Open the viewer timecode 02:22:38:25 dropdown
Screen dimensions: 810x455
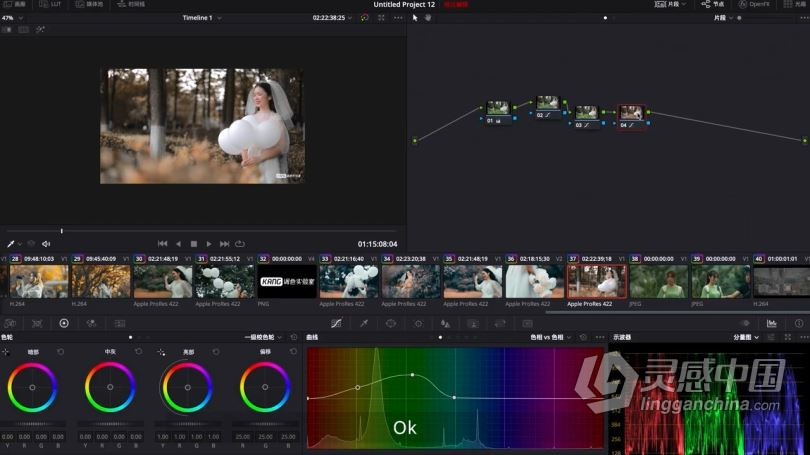click(x=332, y=18)
